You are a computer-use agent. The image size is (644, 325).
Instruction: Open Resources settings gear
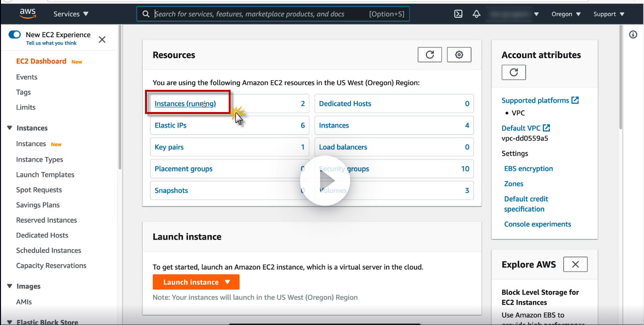pos(459,55)
